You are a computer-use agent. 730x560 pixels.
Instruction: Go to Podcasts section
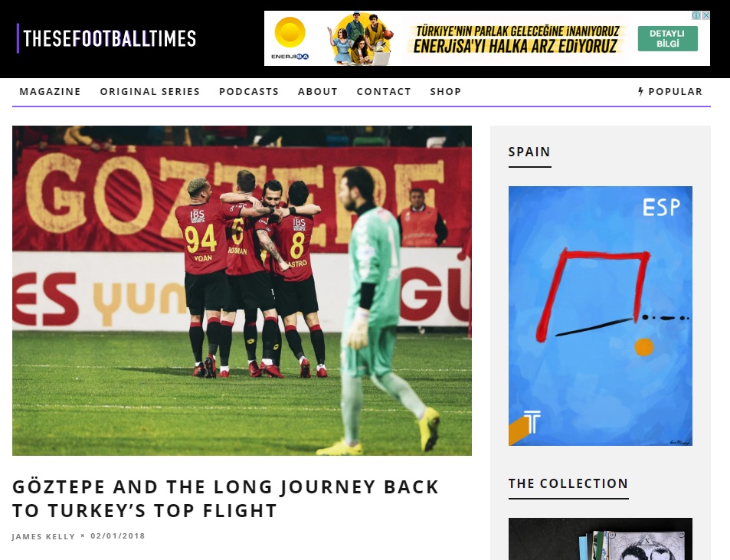249,91
